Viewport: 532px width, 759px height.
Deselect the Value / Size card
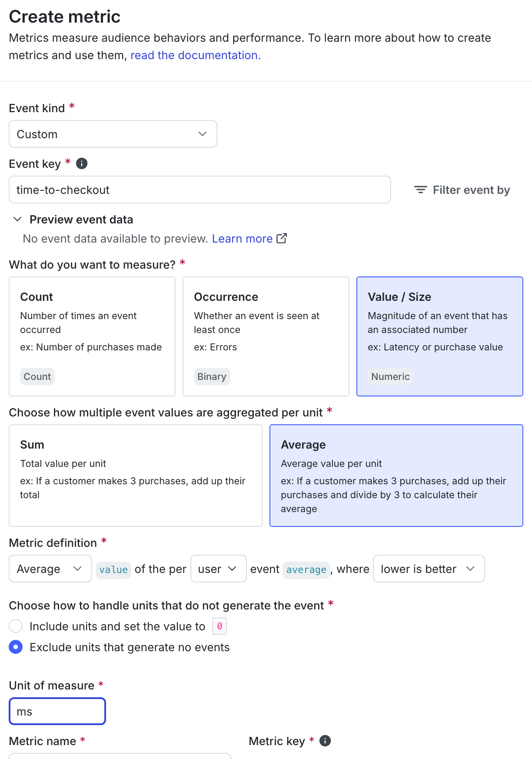coord(440,336)
